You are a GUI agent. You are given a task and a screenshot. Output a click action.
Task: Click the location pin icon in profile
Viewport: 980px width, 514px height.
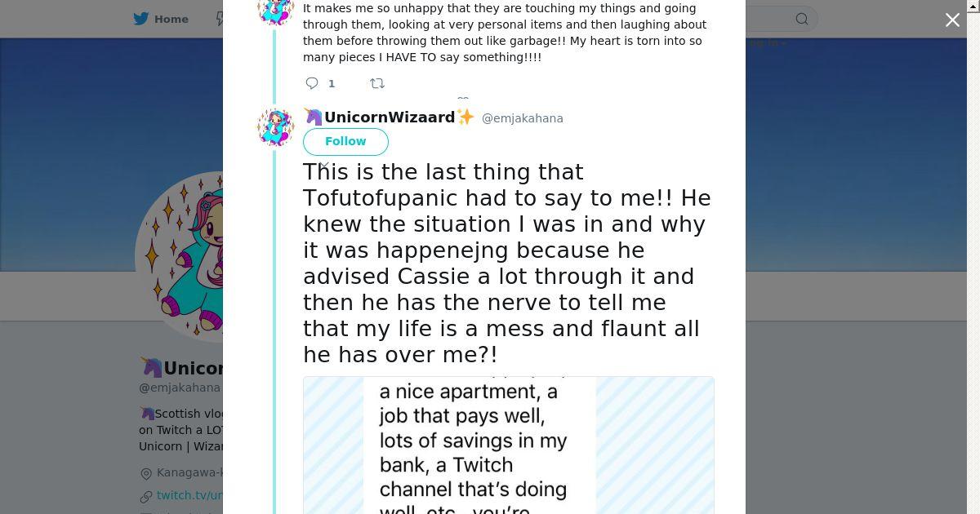click(146, 473)
